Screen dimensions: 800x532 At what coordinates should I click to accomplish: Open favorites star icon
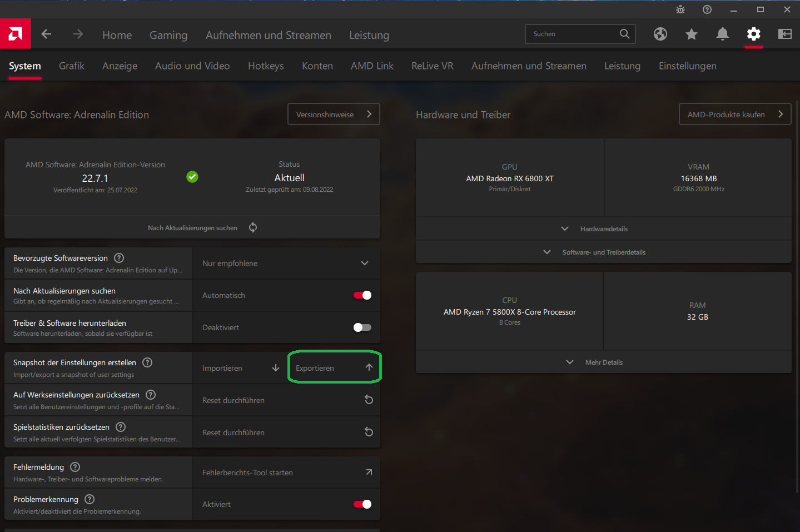692,34
